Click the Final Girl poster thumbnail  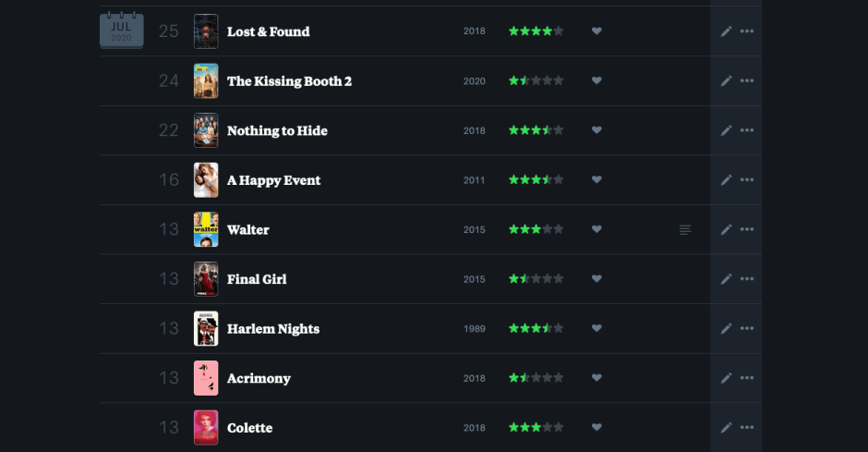tap(206, 279)
